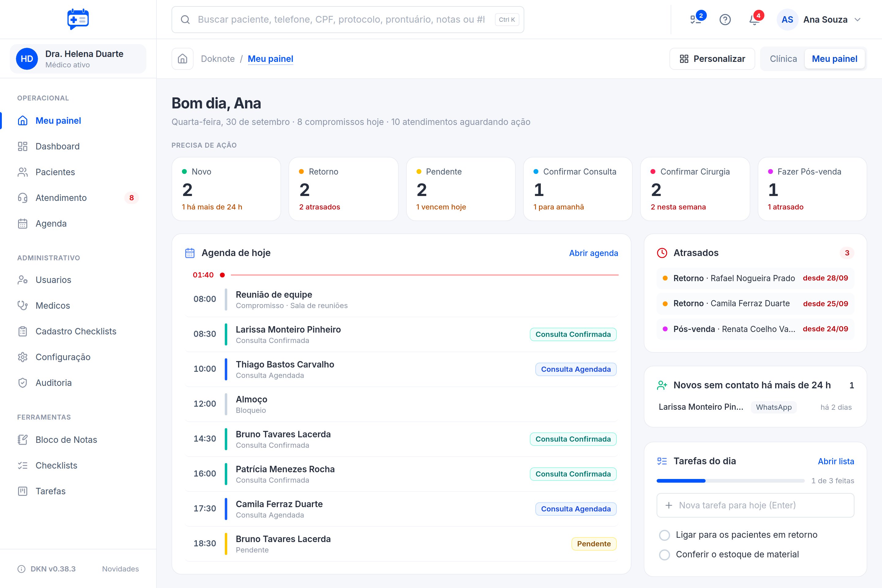Click the Personalizar button
This screenshot has height=588, width=882.
[712, 59]
